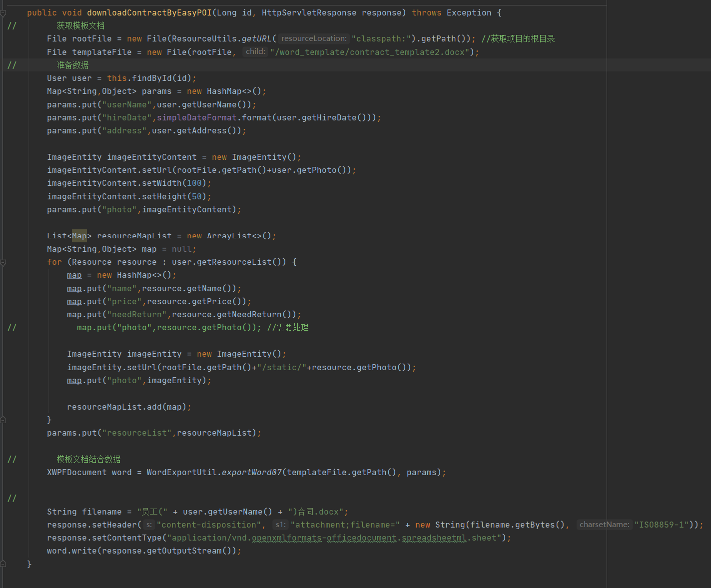
Task: Click the HttpServletResponse parameter type
Action: click(309, 13)
